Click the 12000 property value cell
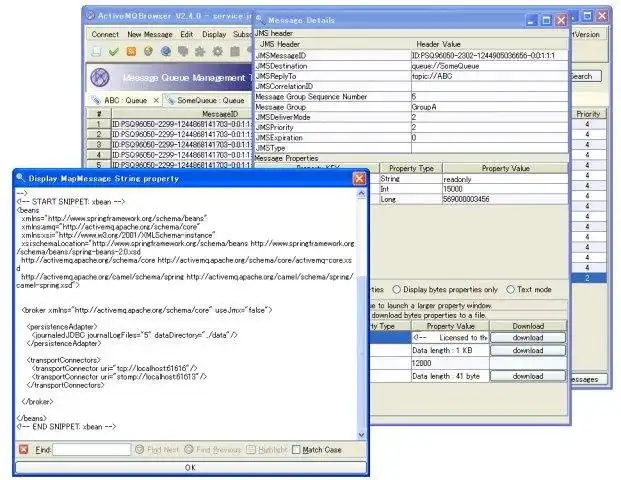621x480 pixels. point(450,363)
